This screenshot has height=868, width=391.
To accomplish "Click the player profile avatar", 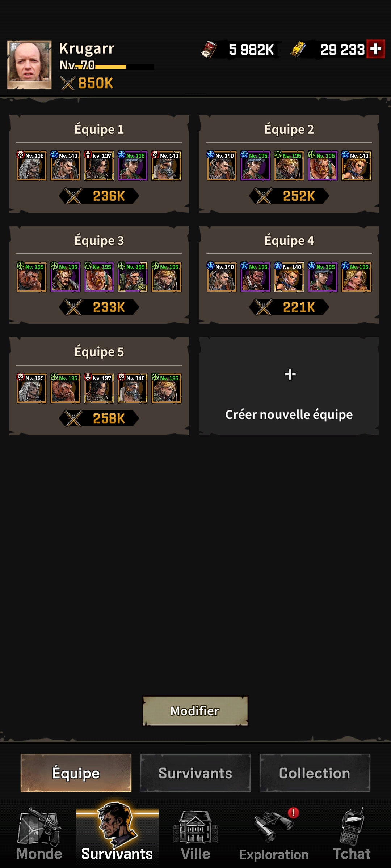I will pos(29,65).
